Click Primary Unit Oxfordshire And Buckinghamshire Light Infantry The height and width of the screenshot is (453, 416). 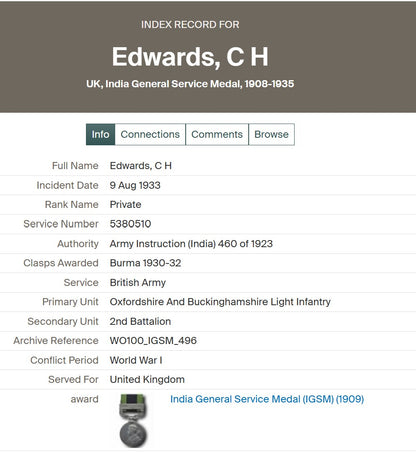[220, 302]
